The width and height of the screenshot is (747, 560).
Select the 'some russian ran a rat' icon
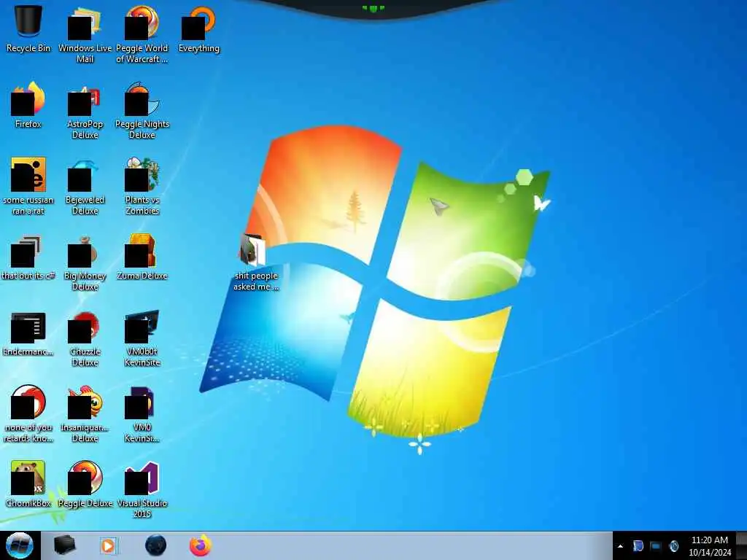(28, 186)
